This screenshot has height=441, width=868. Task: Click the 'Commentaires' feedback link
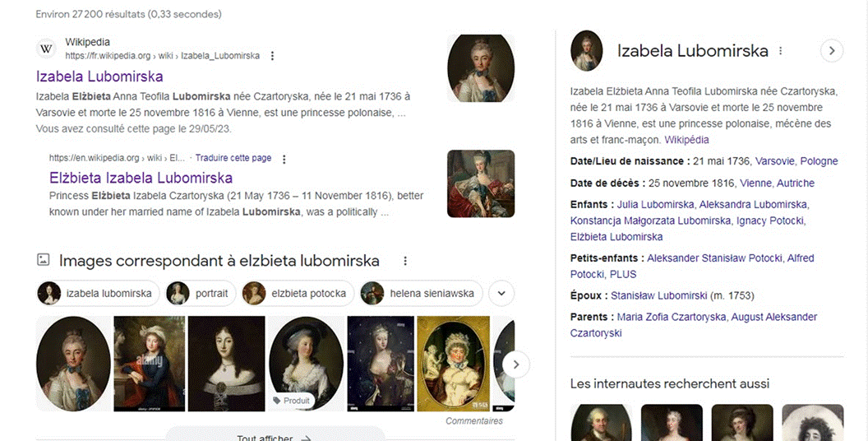pos(474,421)
